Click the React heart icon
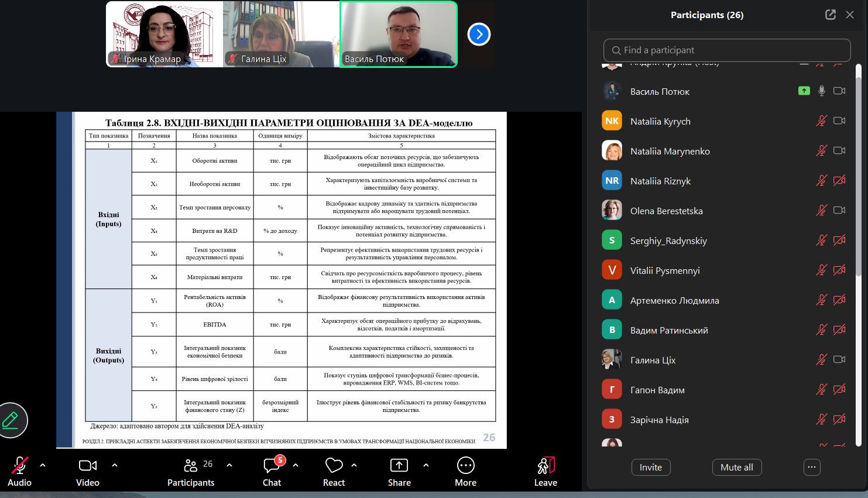868x498 pixels. coord(334,466)
